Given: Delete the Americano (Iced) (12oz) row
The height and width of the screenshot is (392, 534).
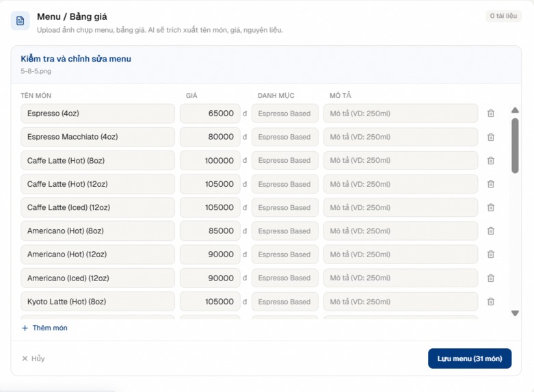Looking at the screenshot, I should click(491, 278).
